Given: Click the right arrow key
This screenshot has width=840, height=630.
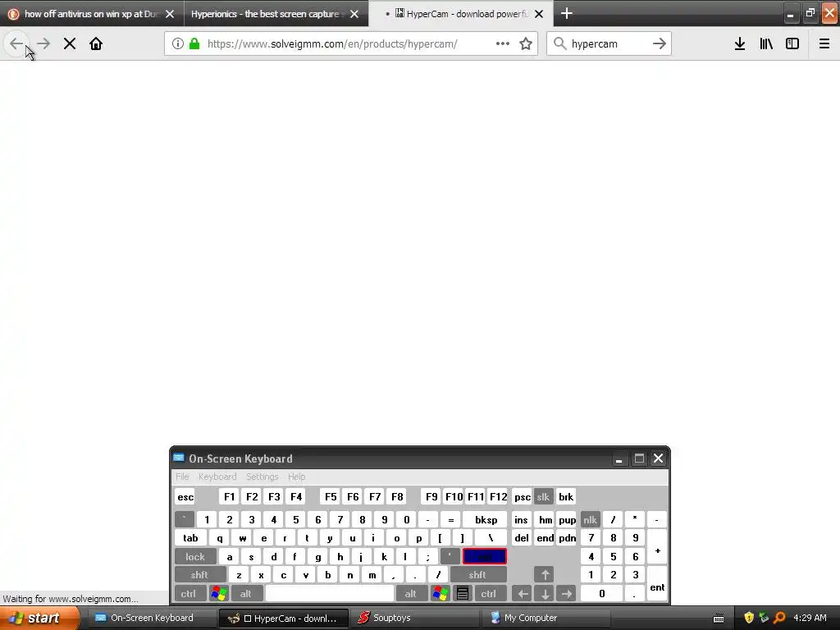Looking at the screenshot, I should 566,594.
